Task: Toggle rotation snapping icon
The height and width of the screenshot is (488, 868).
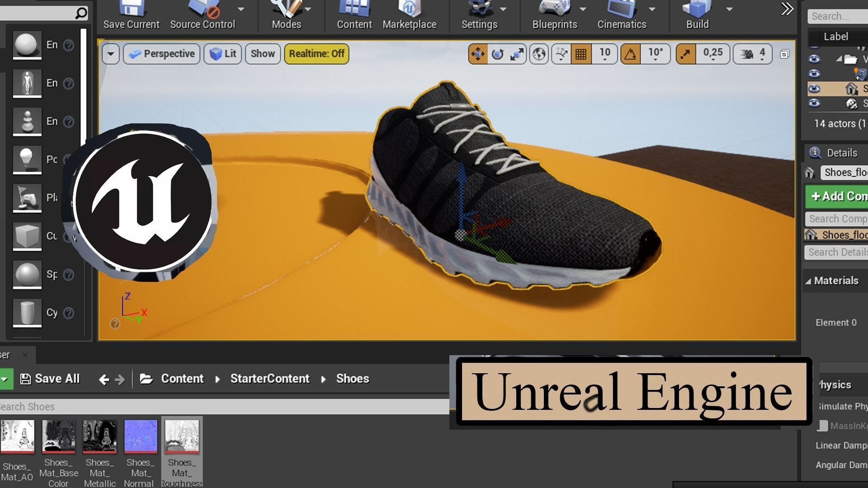Action: pos(630,54)
